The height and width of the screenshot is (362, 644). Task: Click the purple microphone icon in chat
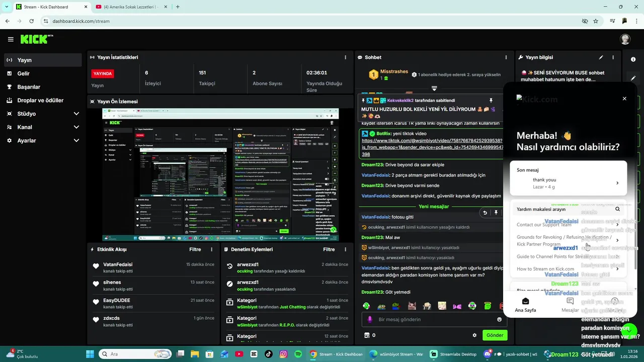(x=370, y=319)
